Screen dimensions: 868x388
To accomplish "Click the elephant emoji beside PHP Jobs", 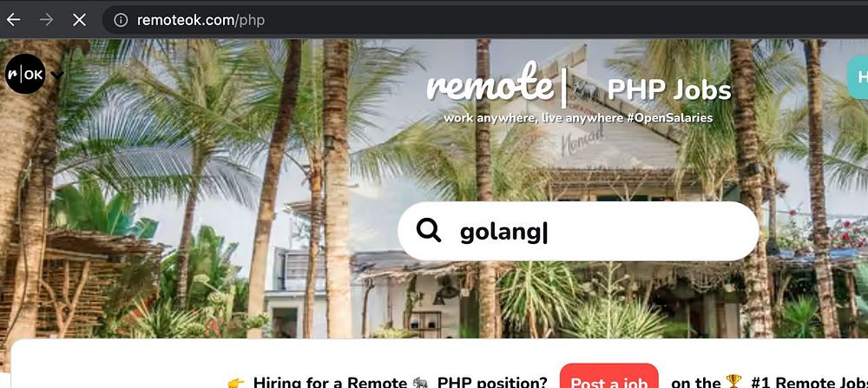I will (x=588, y=89).
